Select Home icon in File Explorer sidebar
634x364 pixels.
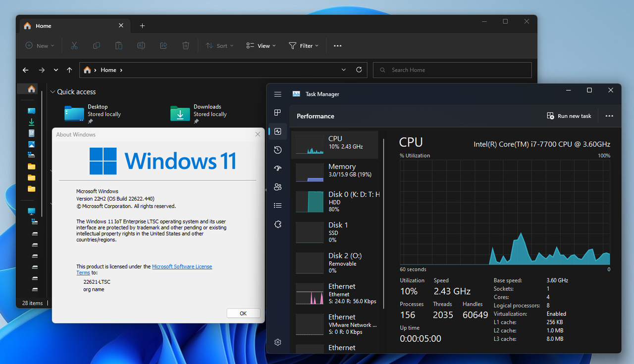pos(32,89)
